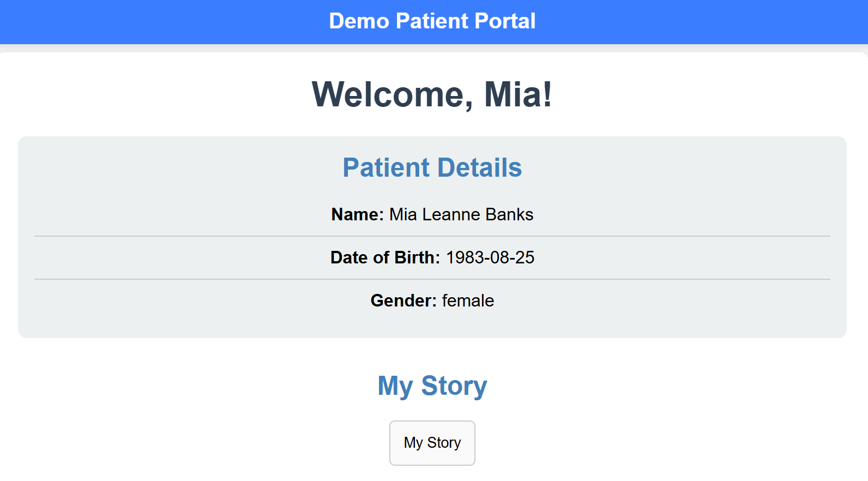Click the surname Banks in patient name

pyautogui.click(x=509, y=214)
